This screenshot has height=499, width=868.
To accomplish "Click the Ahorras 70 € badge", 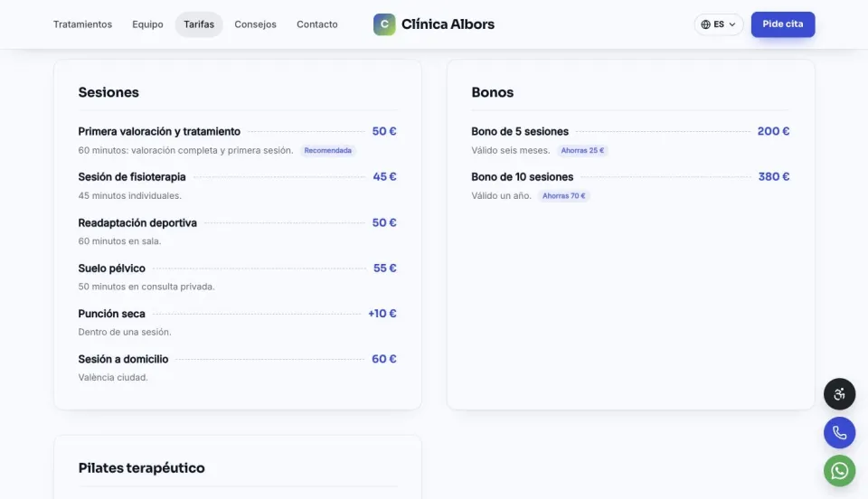I will click(x=563, y=196).
